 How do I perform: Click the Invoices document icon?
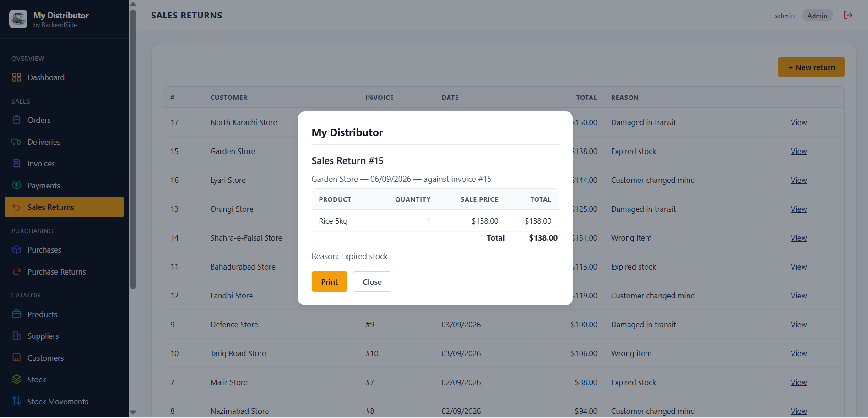tap(16, 164)
